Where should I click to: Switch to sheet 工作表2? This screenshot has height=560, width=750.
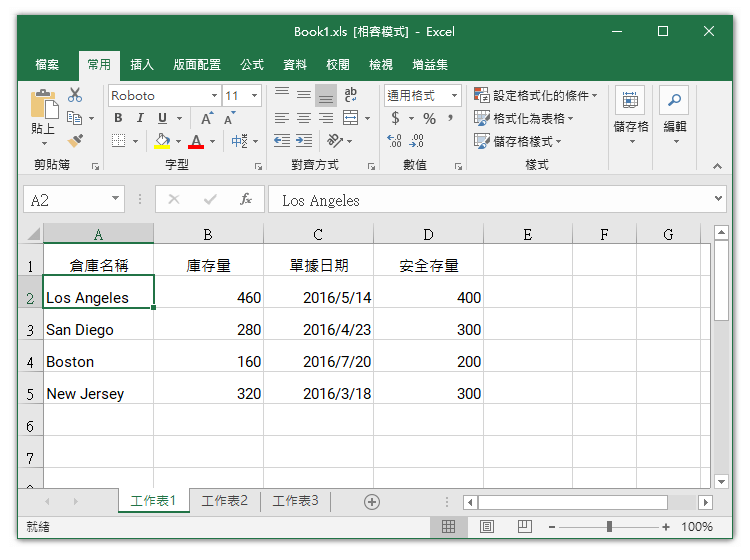[x=224, y=501]
